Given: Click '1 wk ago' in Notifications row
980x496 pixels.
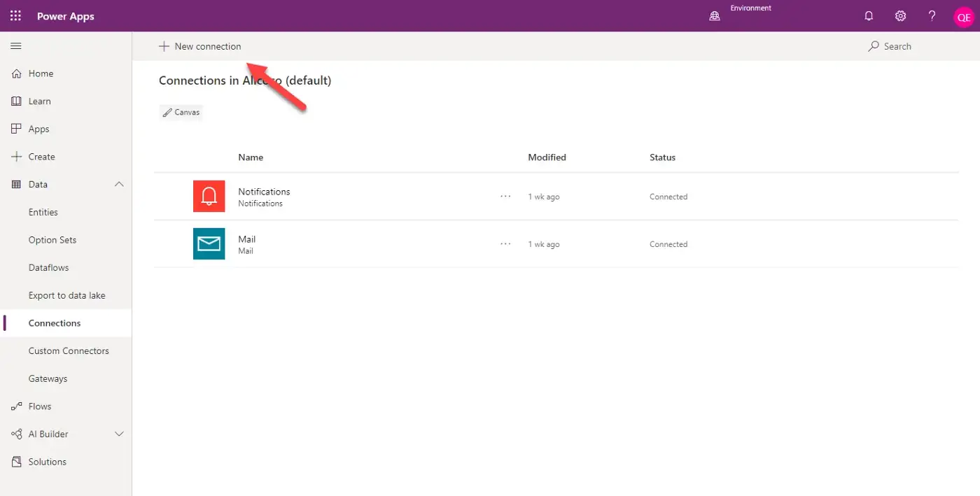Looking at the screenshot, I should [x=544, y=197].
